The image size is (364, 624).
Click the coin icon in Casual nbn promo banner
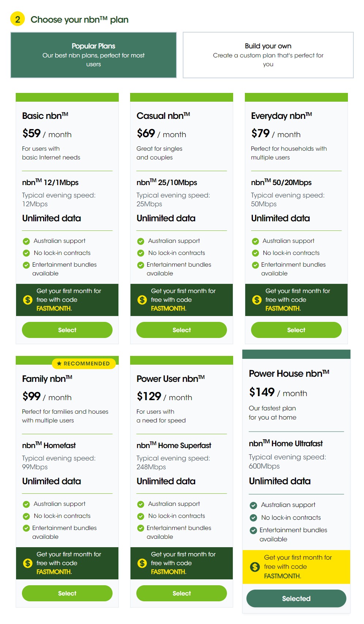pos(142,300)
